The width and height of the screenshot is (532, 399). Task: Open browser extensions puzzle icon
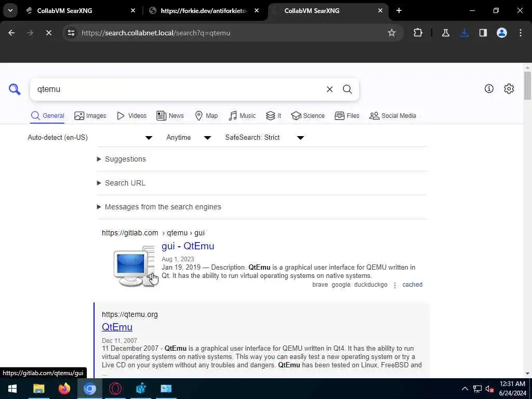click(418, 33)
